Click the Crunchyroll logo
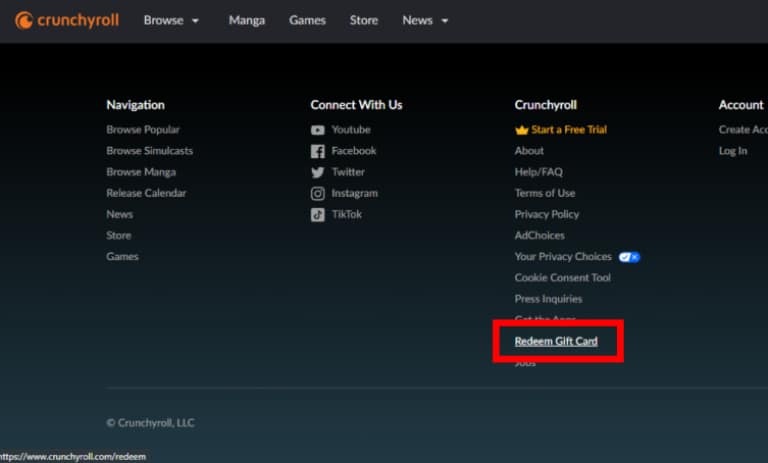This screenshot has height=463, width=768. (x=67, y=21)
